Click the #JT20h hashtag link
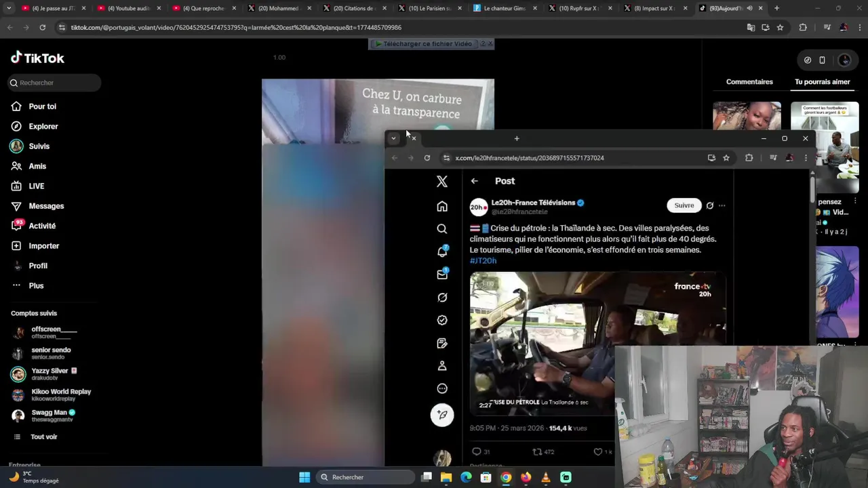The image size is (868, 488). 483,261
